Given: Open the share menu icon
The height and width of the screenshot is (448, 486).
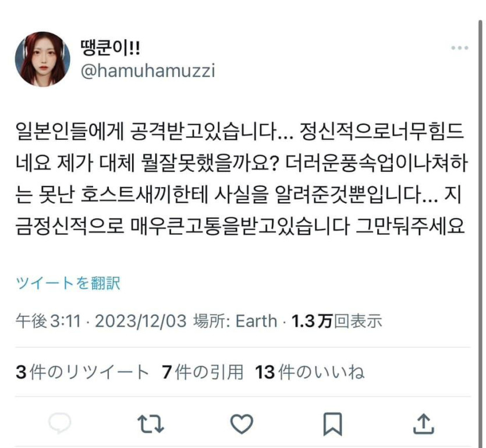Looking at the screenshot, I should [424, 424].
